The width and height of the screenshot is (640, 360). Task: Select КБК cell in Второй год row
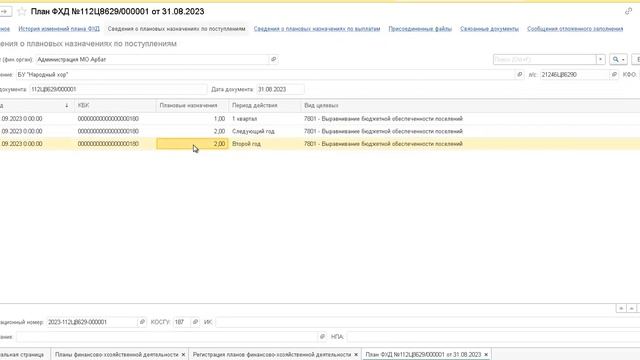pos(115,144)
